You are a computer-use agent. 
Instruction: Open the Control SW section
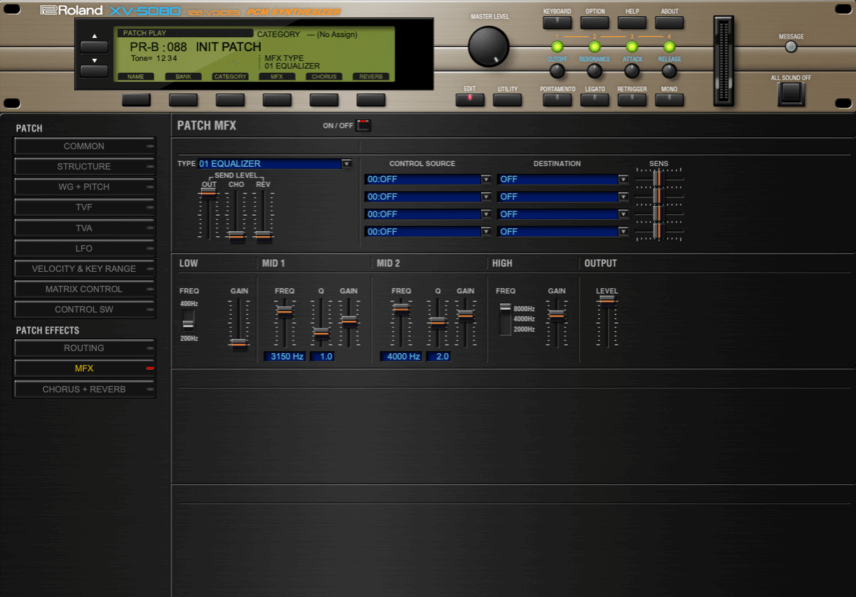point(84,309)
